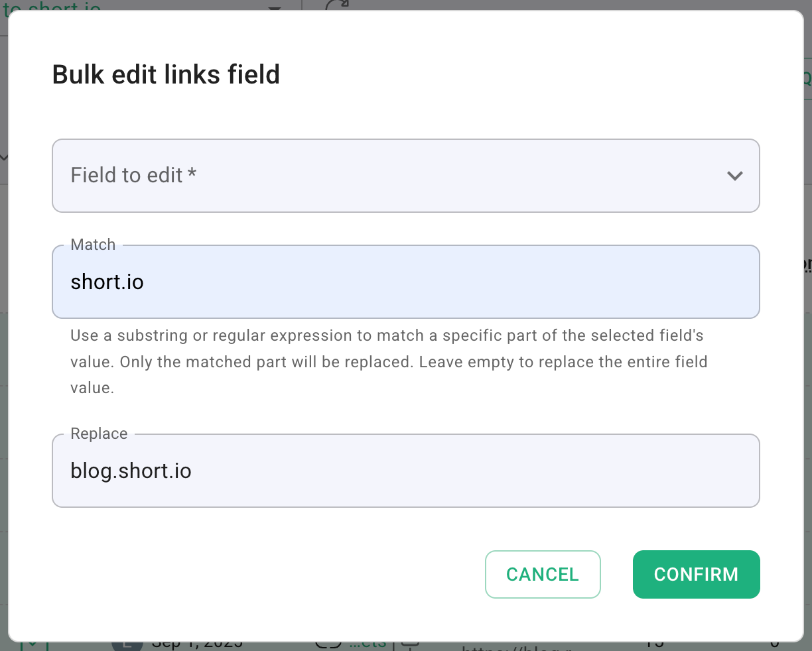The height and width of the screenshot is (651, 812).
Task: Expand the domain selector arrow behind dialog
Action: (x=275, y=8)
